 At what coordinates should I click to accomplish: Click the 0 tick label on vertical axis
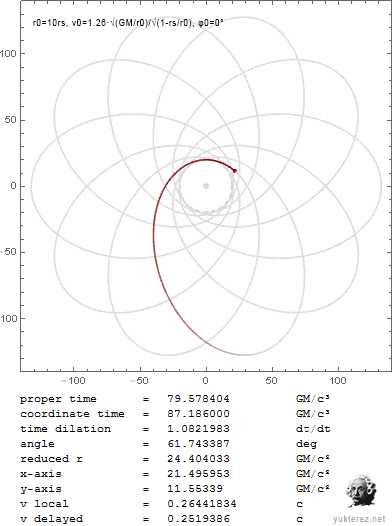point(13,186)
